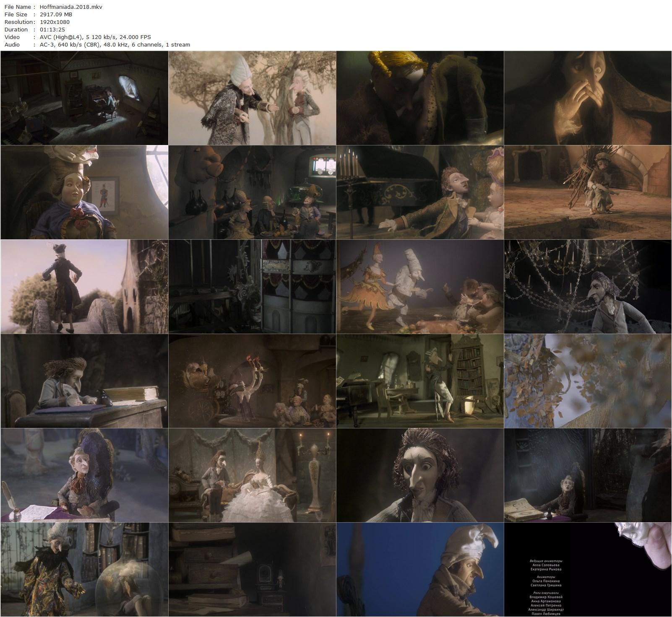Click thumbnail of man beneath the chandelier

[x=588, y=287]
